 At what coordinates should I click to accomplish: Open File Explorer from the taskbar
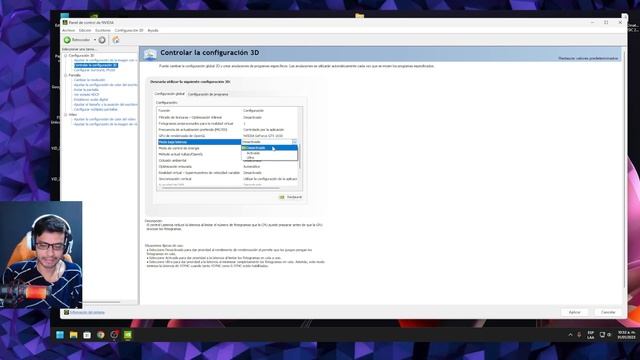point(73,335)
